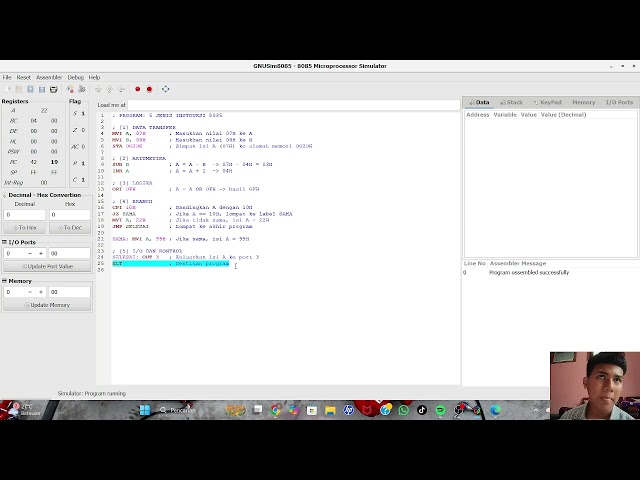Click the Variable column header
This screenshot has height=480, width=640.
coord(505,115)
